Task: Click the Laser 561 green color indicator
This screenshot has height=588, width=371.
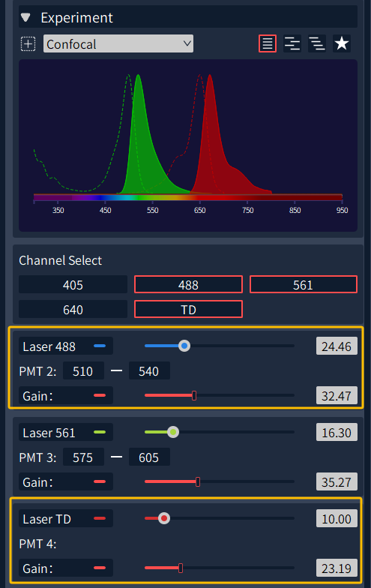Action: coord(100,432)
